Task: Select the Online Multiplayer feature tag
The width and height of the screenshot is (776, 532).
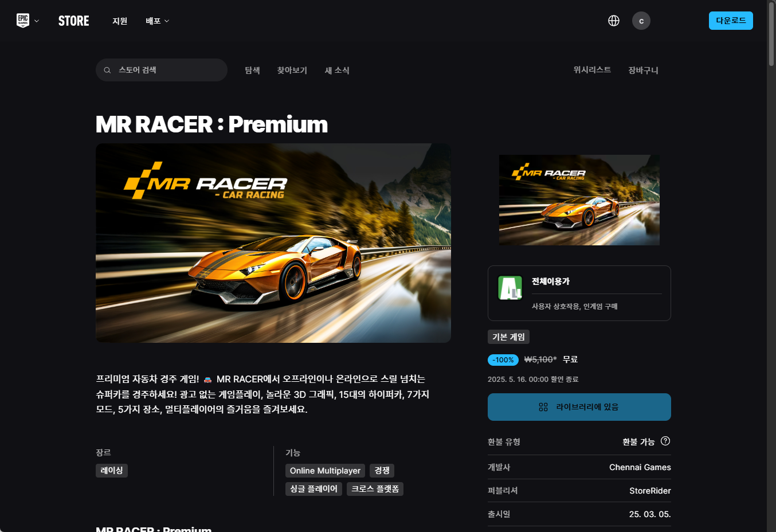Action: coord(325,471)
